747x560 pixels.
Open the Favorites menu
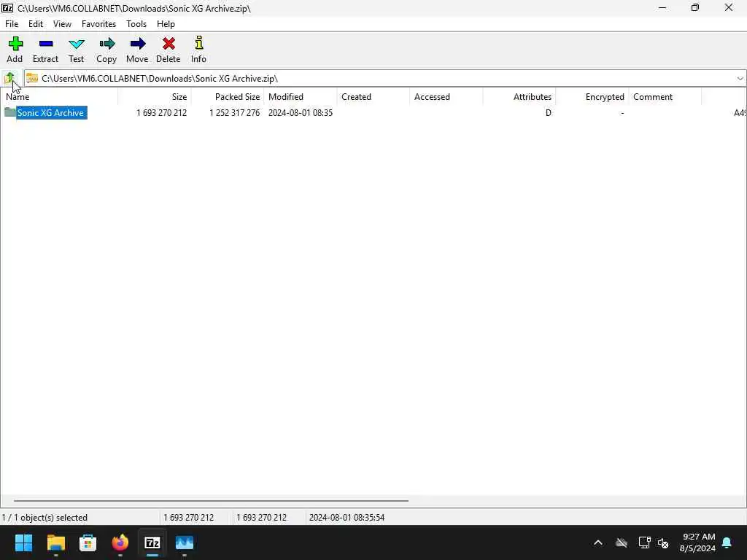[x=98, y=24]
